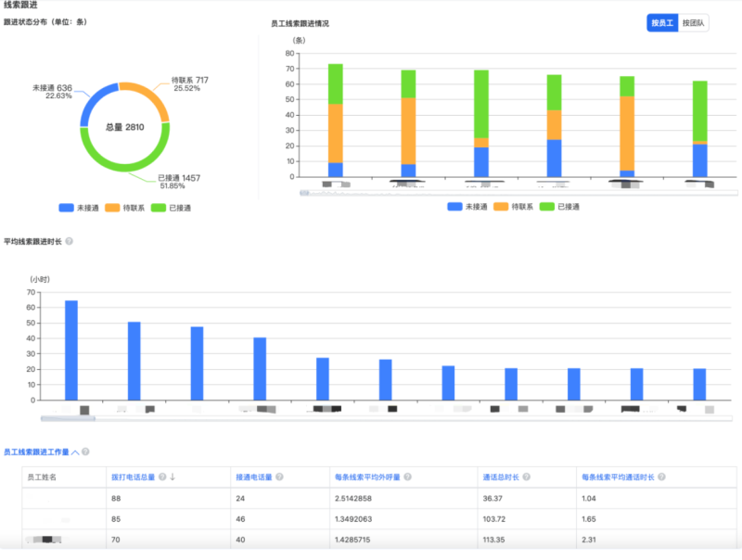The height and width of the screenshot is (560, 742).
Task: Sort by 拨打电话总量 using arrow icon
Action: pos(173,477)
